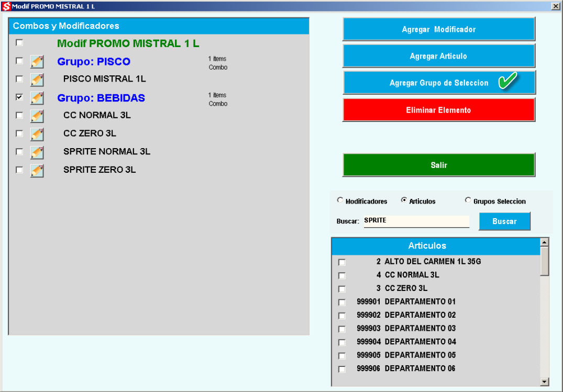Tick the DEPARTAMENTO 03 checkbox
Viewport: 563px width, 392px height.
pos(342,329)
